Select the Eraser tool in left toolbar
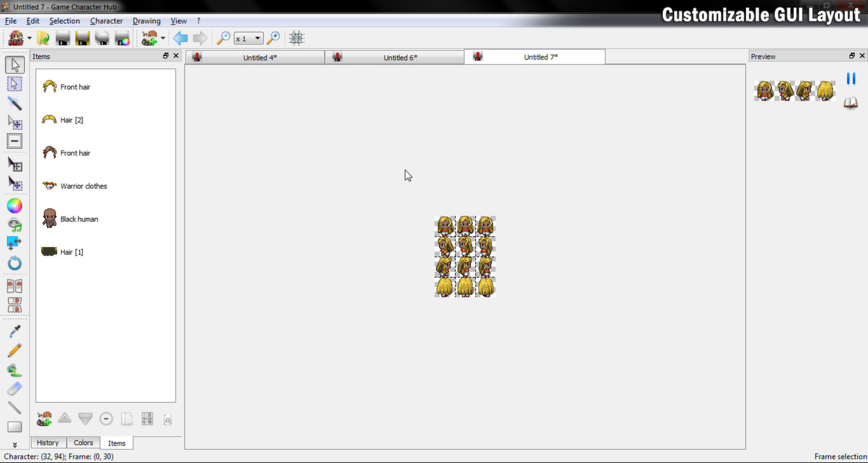 tap(15, 389)
